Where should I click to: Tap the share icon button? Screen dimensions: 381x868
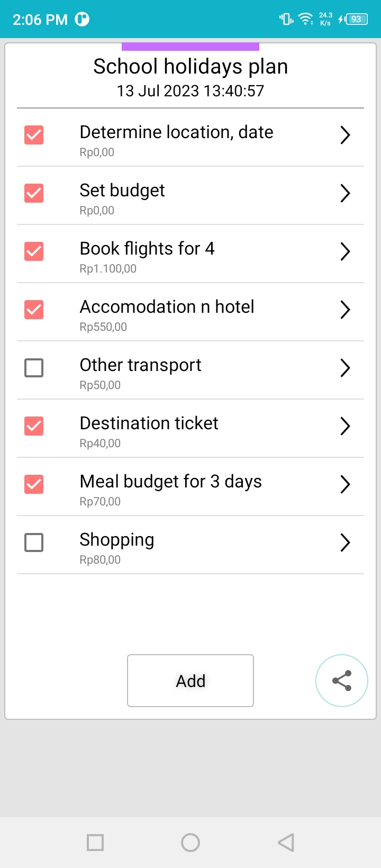tap(342, 681)
